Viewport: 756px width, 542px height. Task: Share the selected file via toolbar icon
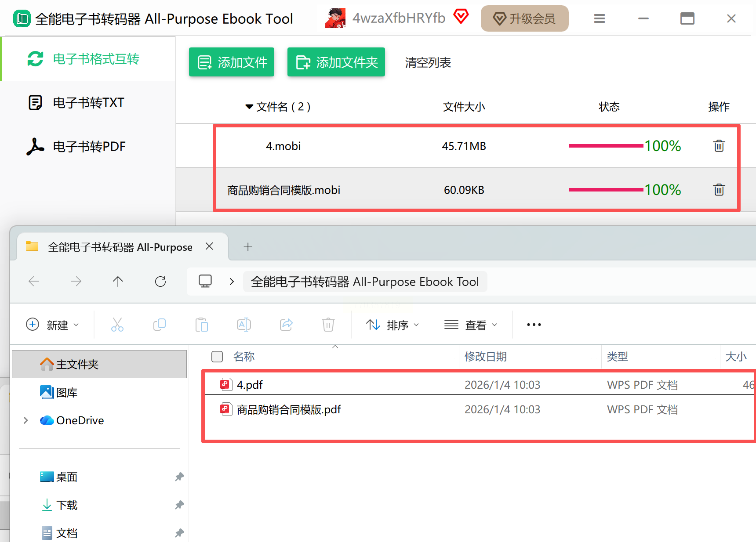pyautogui.click(x=286, y=325)
